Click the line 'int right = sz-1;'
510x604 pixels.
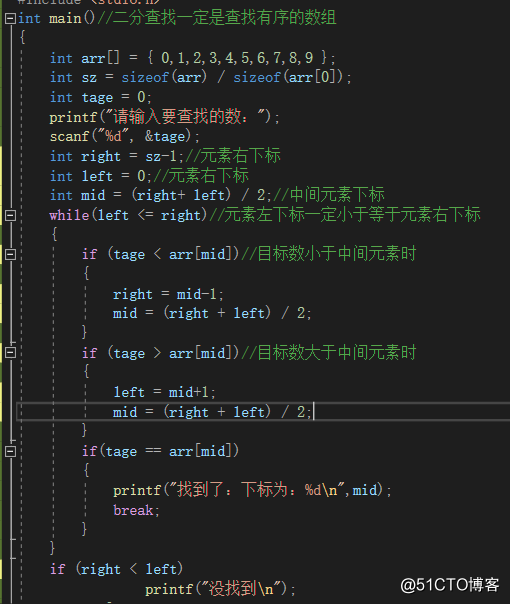(117, 156)
